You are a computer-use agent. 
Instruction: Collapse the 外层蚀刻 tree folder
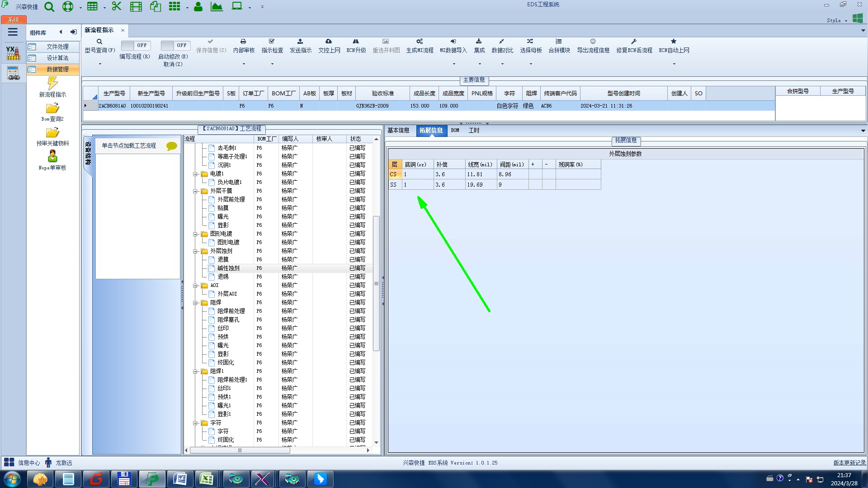[x=196, y=251]
